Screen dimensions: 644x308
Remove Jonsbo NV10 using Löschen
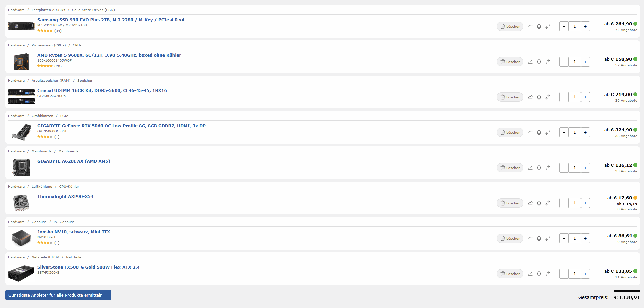coord(510,238)
